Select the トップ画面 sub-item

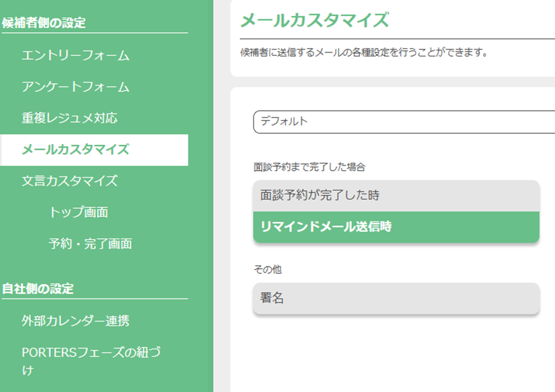(x=78, y=212)
